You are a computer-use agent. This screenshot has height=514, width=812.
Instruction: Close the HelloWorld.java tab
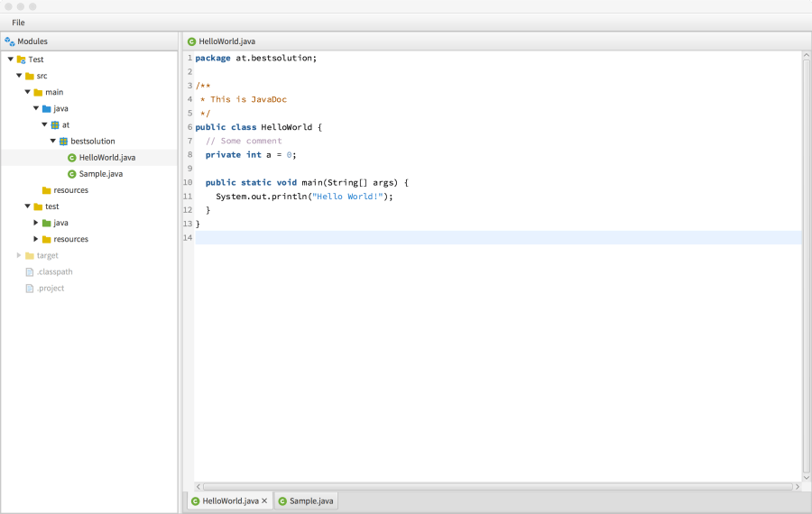tap(264, 501)
